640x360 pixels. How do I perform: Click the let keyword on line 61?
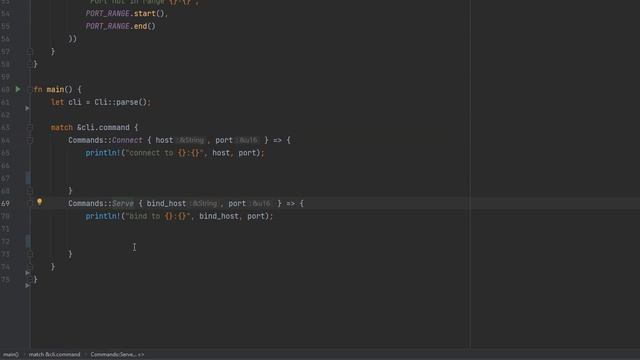[x=57, y=102]
